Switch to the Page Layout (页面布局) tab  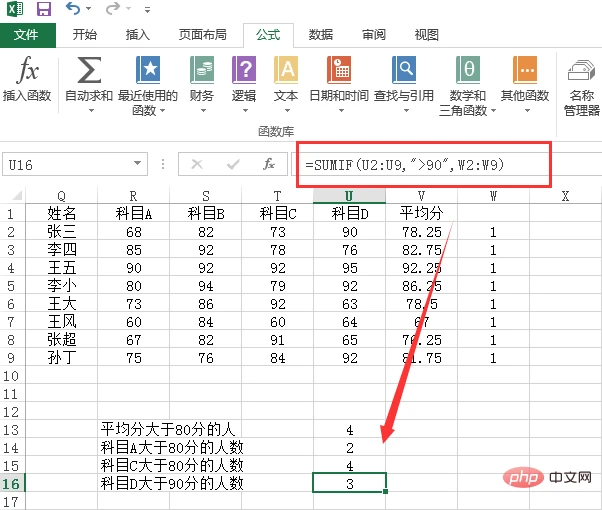[x=203, y=35]
